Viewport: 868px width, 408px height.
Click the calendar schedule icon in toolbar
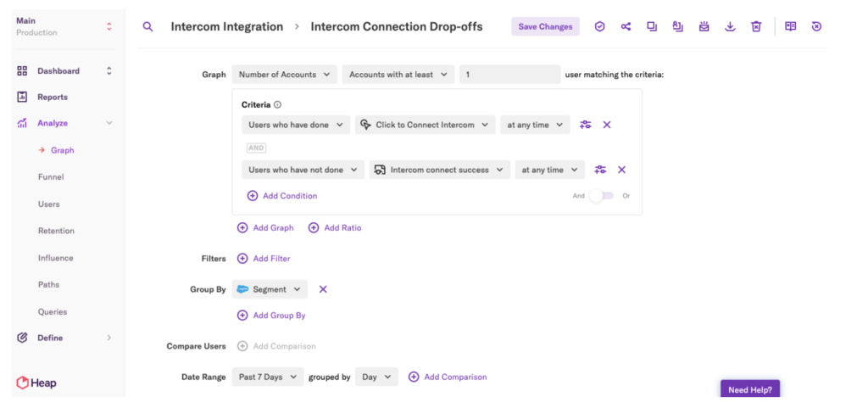click(x=704, y=26)
